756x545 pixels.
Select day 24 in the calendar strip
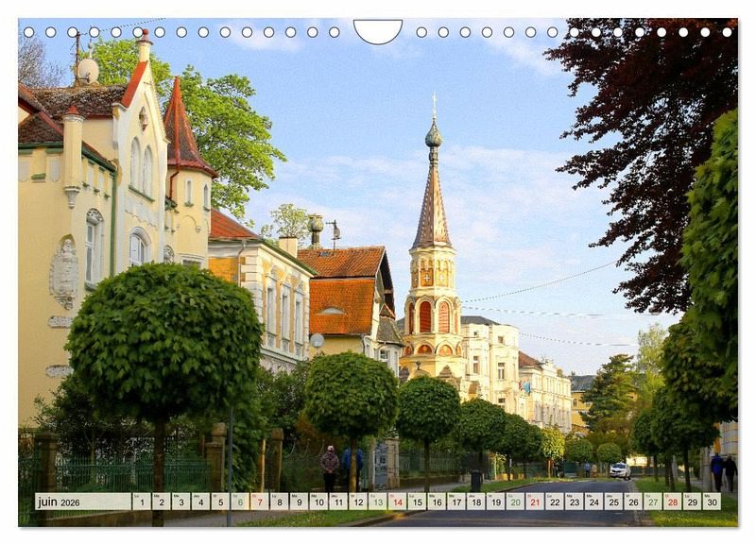coord(593,502)
